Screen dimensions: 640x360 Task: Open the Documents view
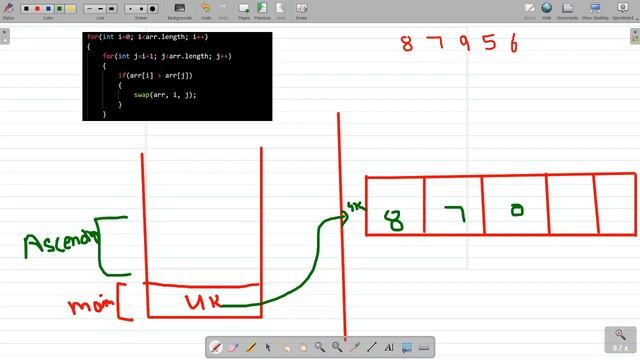click(x=567, y=10)
